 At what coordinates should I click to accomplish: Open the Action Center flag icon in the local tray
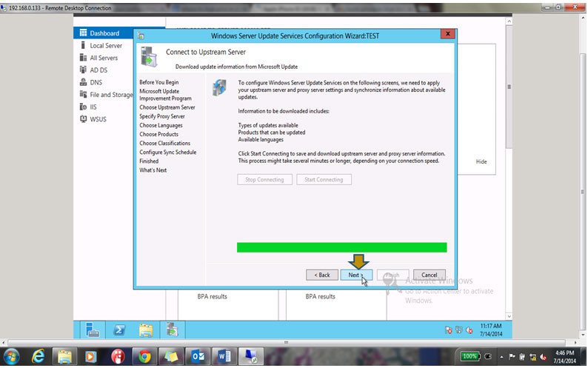pos(512,357)
